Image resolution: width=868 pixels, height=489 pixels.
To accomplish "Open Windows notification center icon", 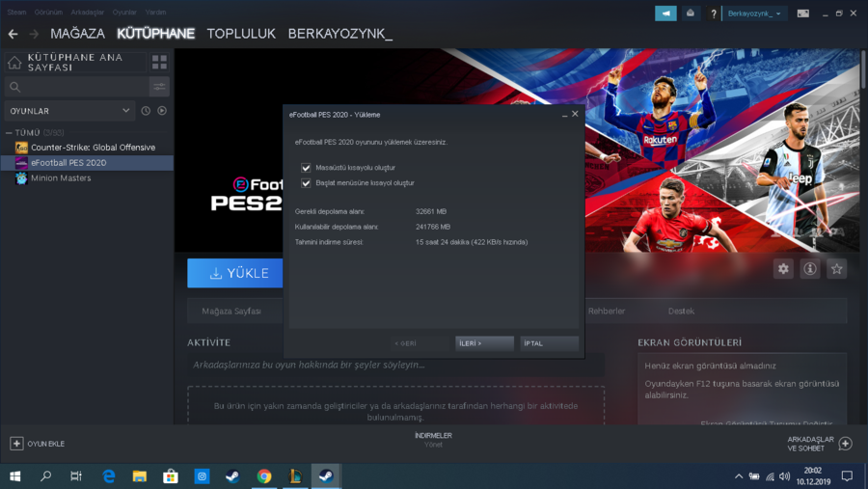I will [847, 476].
